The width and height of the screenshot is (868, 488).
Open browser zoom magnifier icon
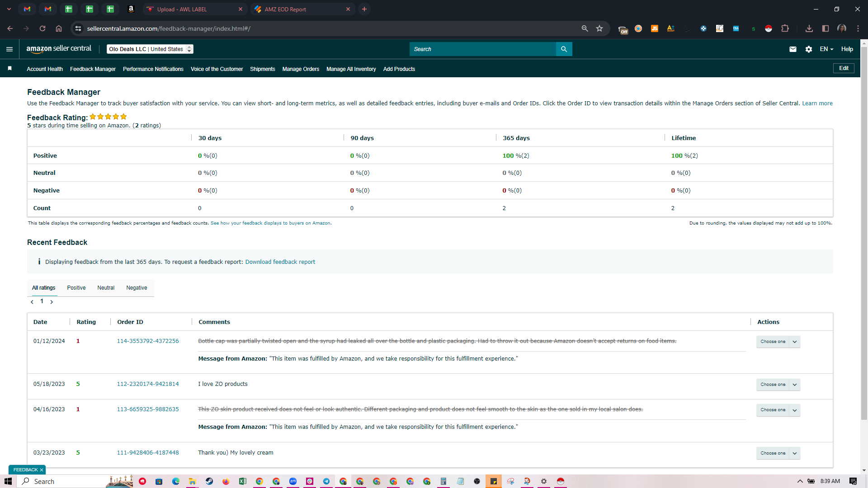point(585,28)
